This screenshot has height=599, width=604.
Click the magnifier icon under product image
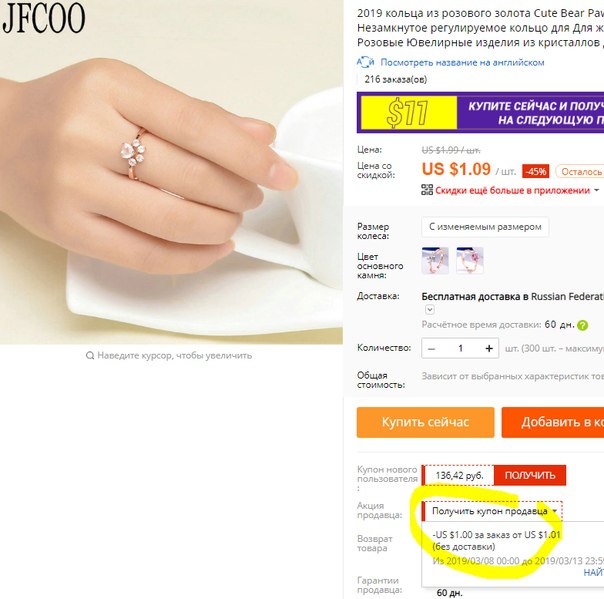(90, 355)
